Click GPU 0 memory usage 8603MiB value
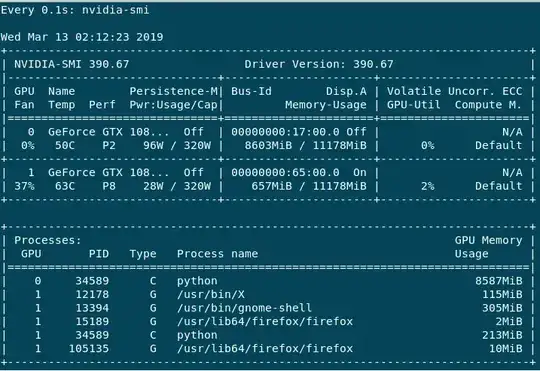 click(x=268, y=145)
